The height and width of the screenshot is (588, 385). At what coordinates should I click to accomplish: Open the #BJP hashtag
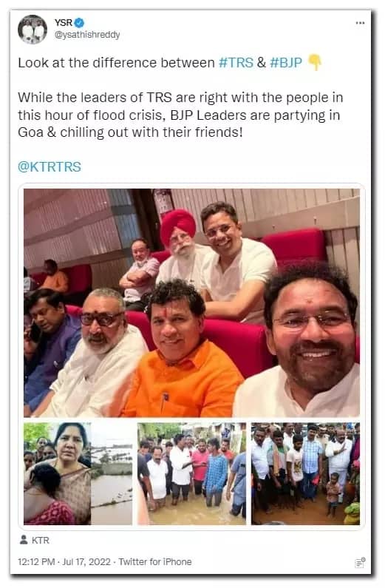286,63
